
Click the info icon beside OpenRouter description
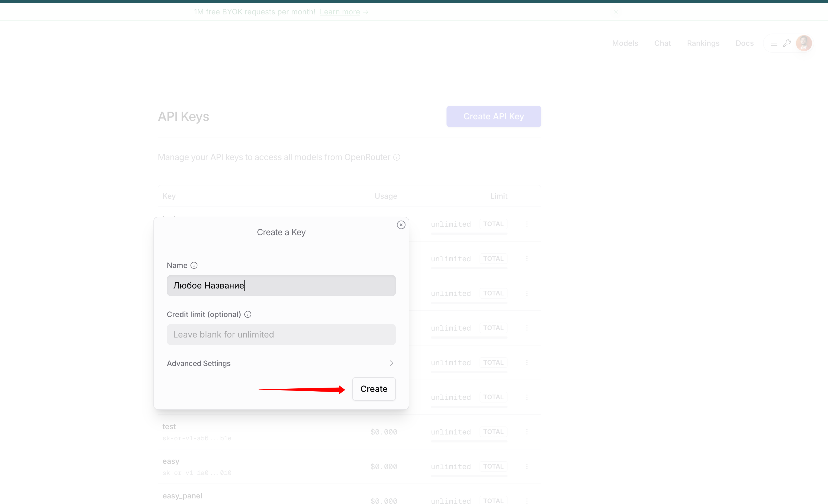coord(396,157)
